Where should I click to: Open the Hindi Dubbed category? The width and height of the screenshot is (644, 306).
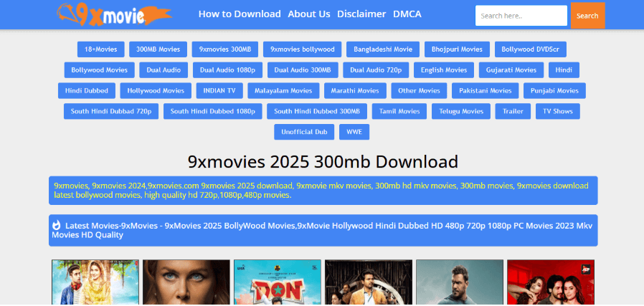tap(87, 90)
